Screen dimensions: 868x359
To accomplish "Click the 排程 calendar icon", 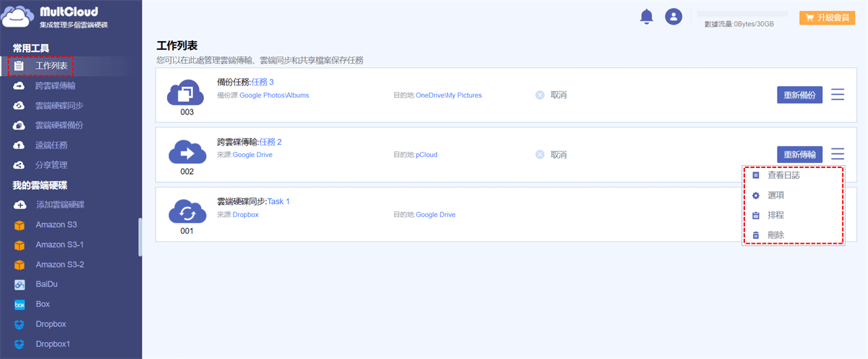I will click(x=756, y=215).
